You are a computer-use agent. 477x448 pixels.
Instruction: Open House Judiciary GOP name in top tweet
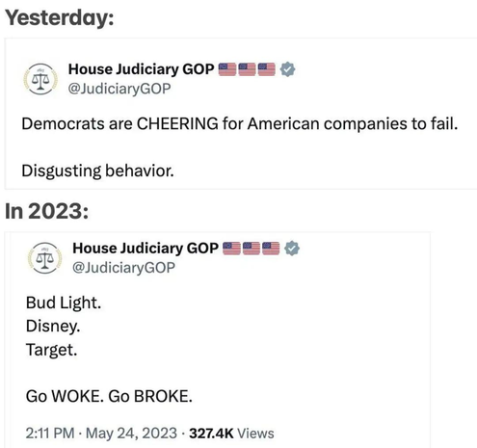pyautogui.click(x=142, y=69)
